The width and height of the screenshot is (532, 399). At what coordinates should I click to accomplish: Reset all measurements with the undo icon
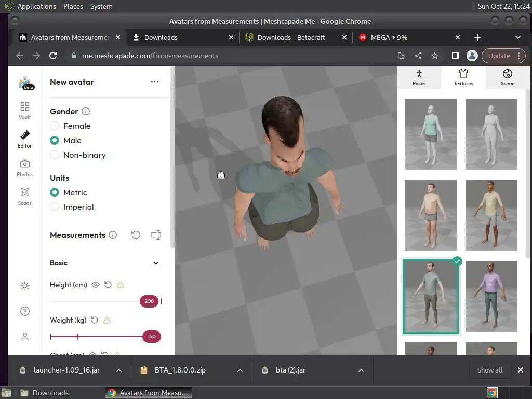[136, 235]
